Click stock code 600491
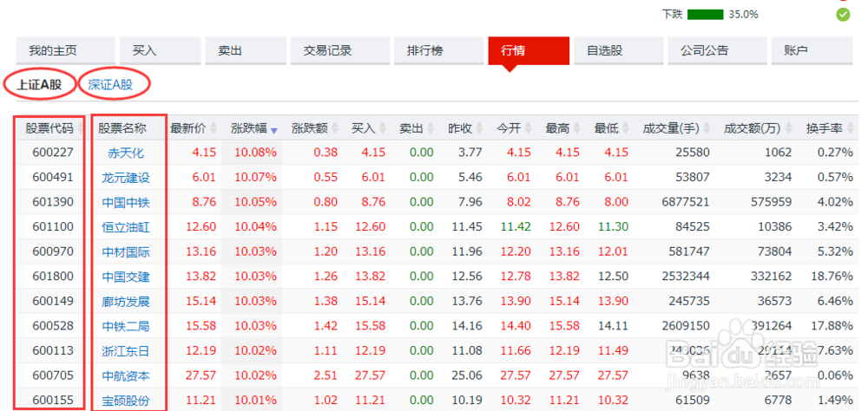 pos(53,177)
